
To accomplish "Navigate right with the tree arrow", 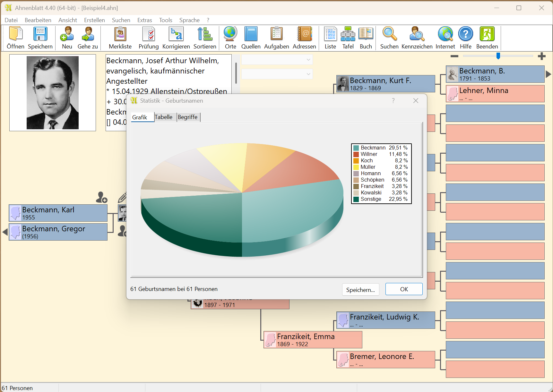I will click(548, 74).
